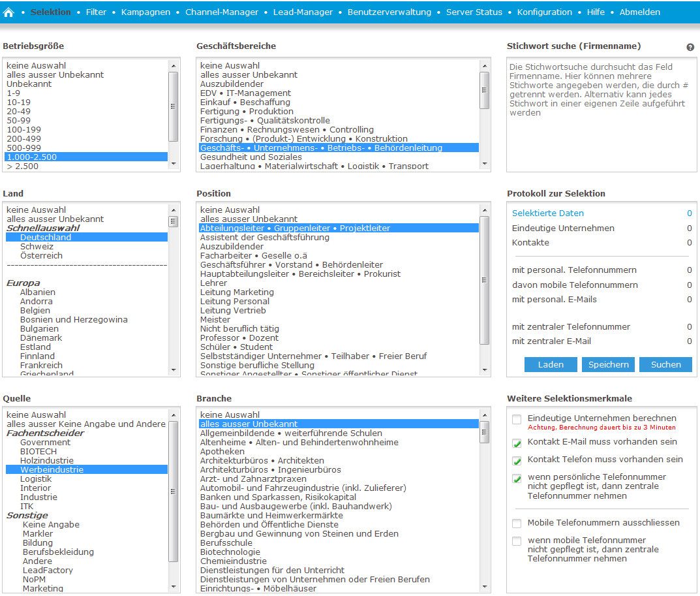Select Leitung Vertrieb in Position
The image size is (700, 596).
pos(339,311)
